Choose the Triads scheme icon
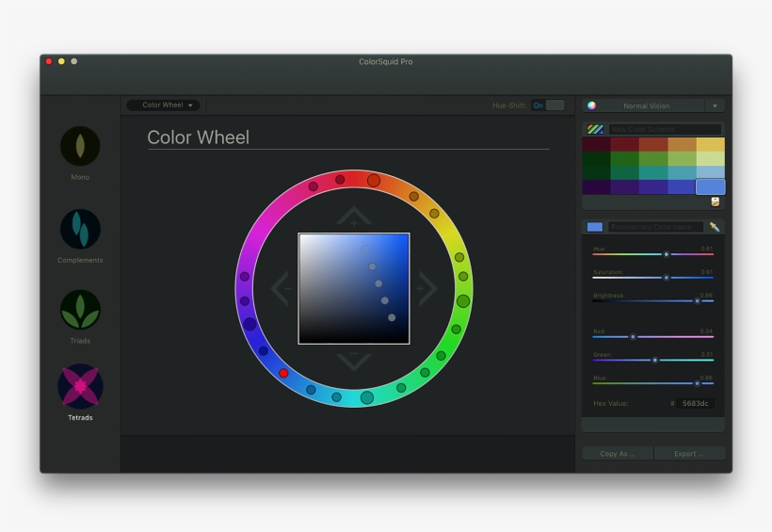This screenshot has height=532, width=772. [80, 310]
